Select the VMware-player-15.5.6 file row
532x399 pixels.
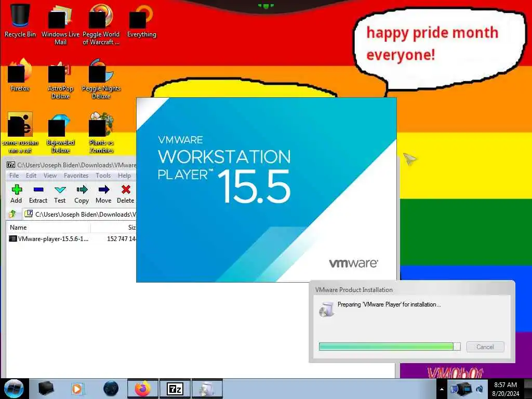pyautogui.click(x=72, y=239)
